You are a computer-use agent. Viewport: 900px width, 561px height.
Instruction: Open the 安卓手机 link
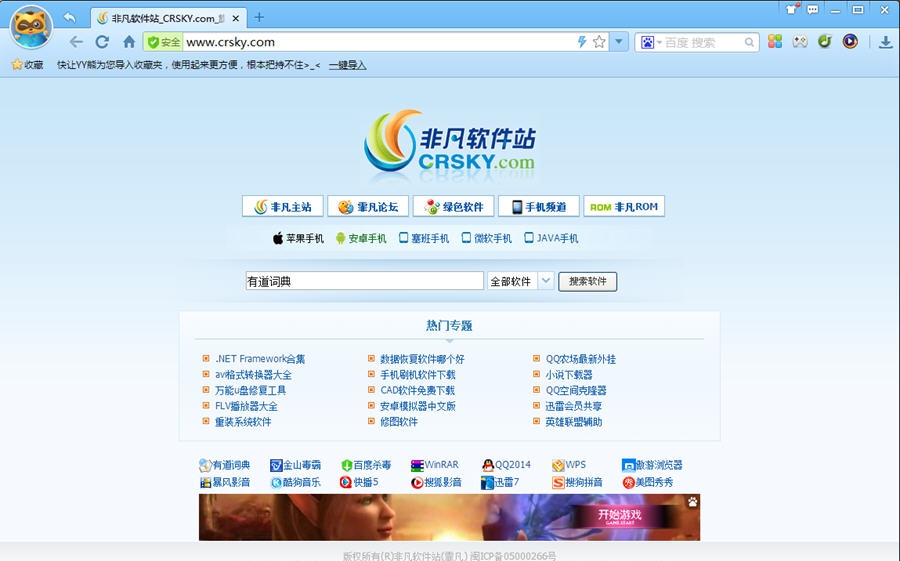pyautogui.click(x=361, y=238)
